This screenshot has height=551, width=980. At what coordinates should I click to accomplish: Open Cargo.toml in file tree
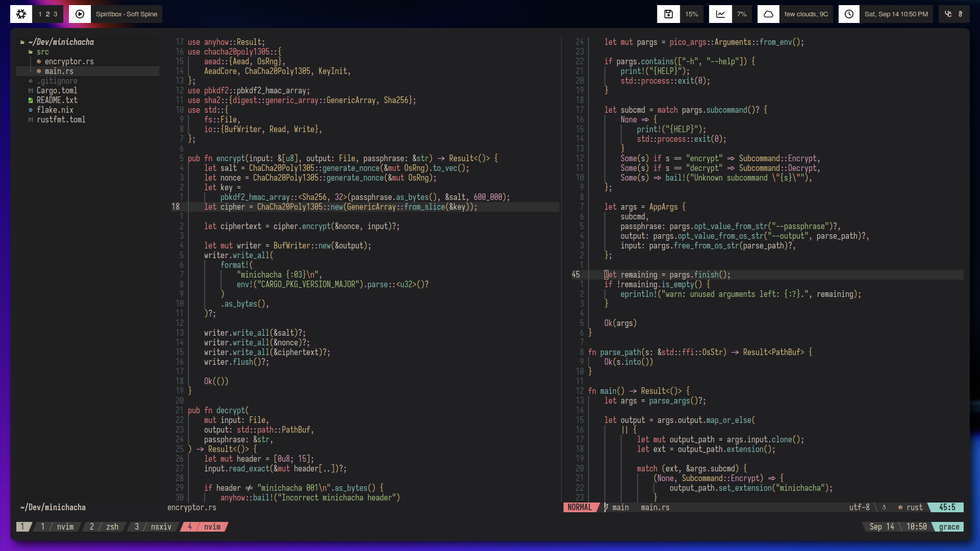coord(57,91)
